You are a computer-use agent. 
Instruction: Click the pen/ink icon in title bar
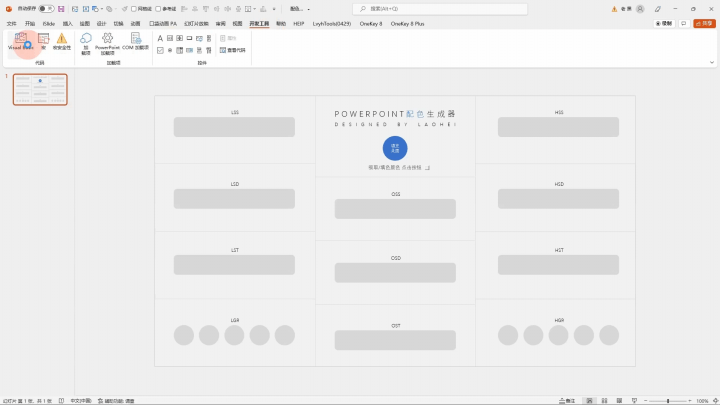pos(658,9)
